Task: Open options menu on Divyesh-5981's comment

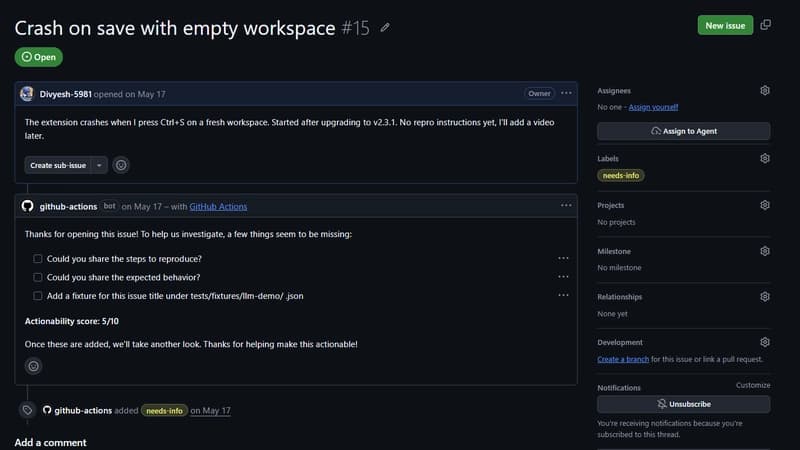Action: pos(566,93)
